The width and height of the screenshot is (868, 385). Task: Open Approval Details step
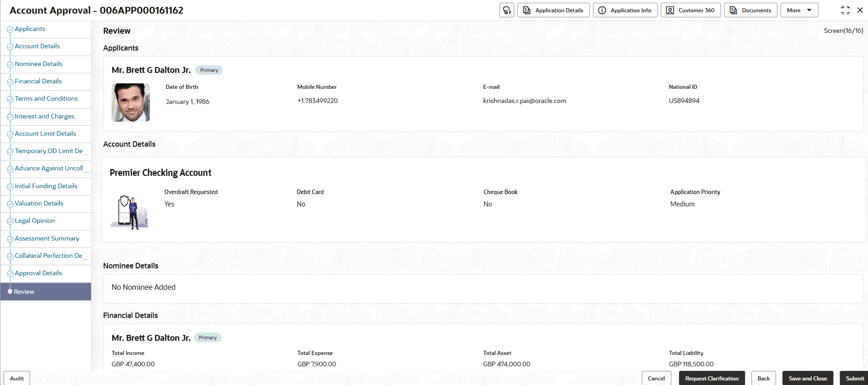point(38,273)
